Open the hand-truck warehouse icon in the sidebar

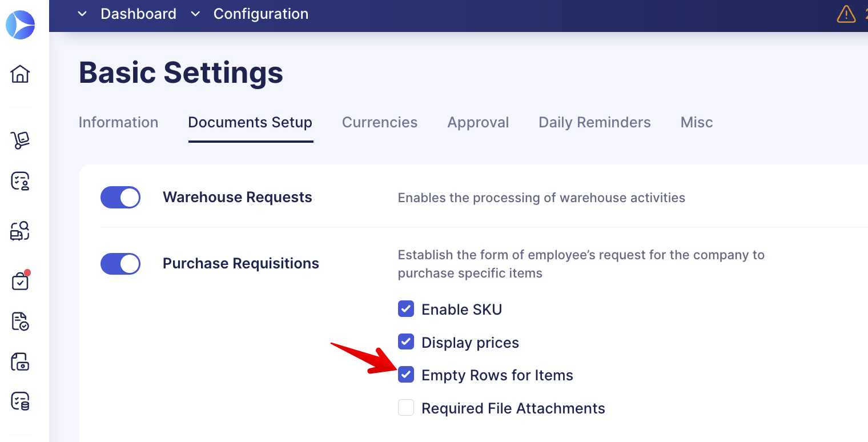click(x=20, y=140)
